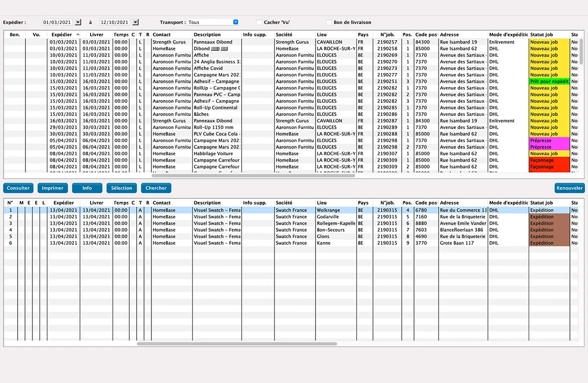Sort upper table by Contact column header
The image size is (588, 383).
171,35
